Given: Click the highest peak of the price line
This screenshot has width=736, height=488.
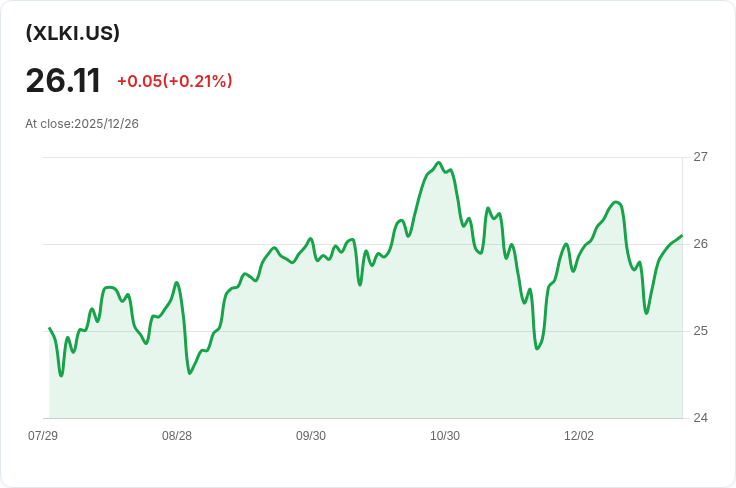Looking at the screenshot, I should click(438, 162).
